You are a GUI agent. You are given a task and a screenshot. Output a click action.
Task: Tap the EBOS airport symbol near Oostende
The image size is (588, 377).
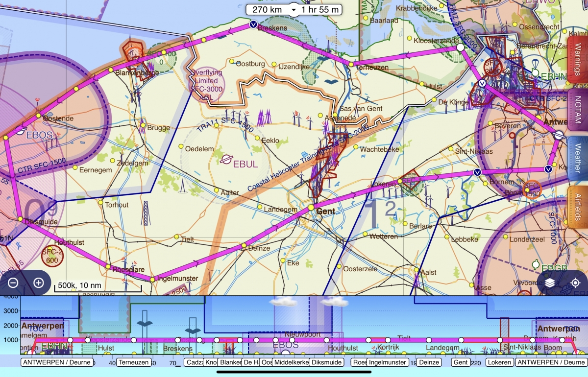20,130
